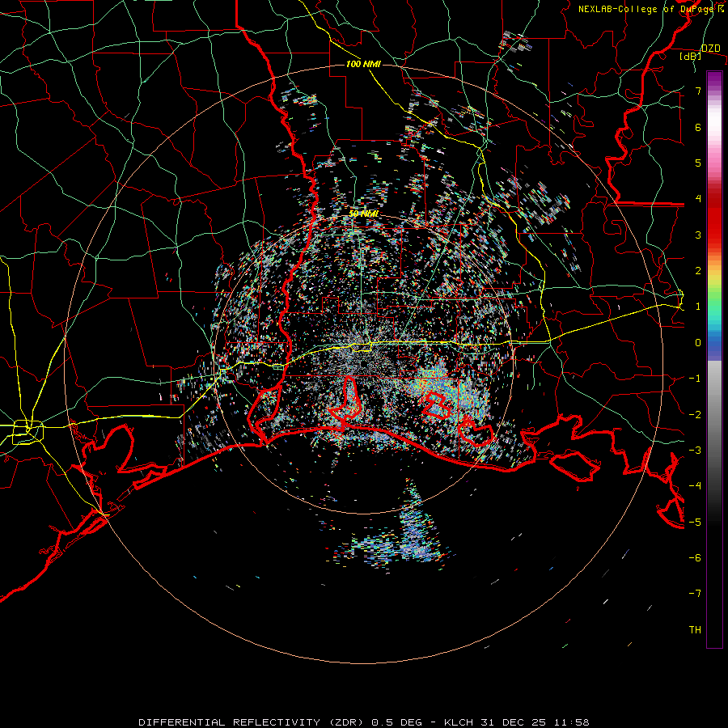Click the -7 value on the color scale
728x728 pixels.
695,594
